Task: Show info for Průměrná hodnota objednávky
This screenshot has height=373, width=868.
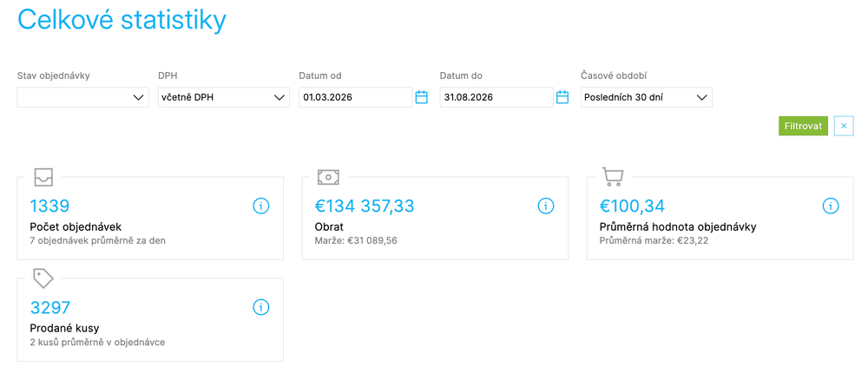Action: click(831, 206)
